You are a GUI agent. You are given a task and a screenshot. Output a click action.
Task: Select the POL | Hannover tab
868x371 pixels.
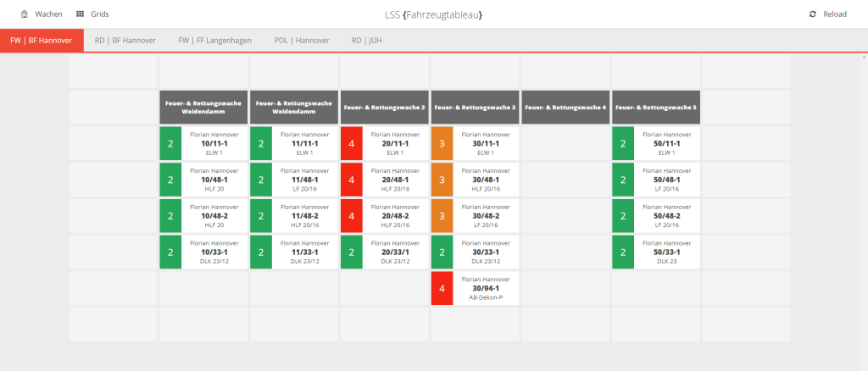[302, 40]
